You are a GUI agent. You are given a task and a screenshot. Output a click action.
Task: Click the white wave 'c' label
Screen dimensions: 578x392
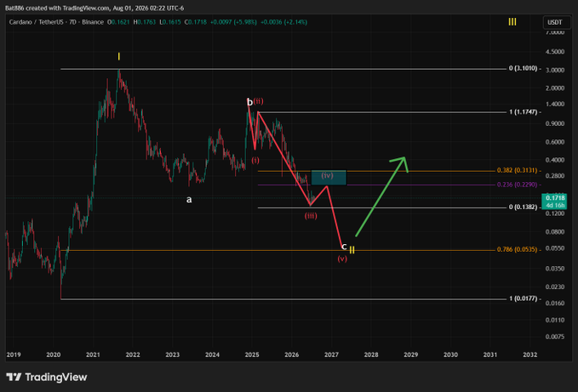[344, 247]
